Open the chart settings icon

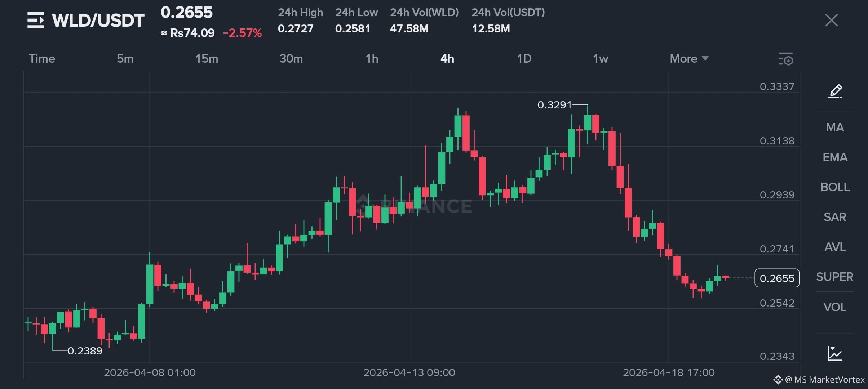click(x=786, y=59)
